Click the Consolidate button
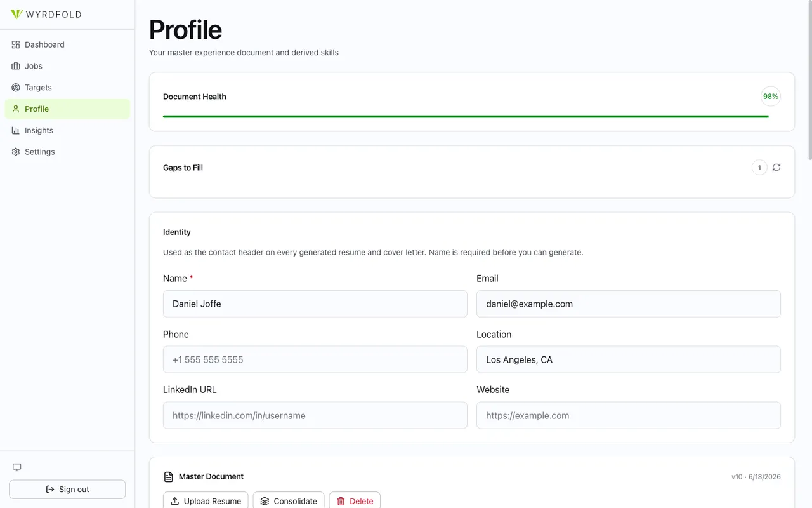This screenshot has height=508, width=812. click(289, 501)
